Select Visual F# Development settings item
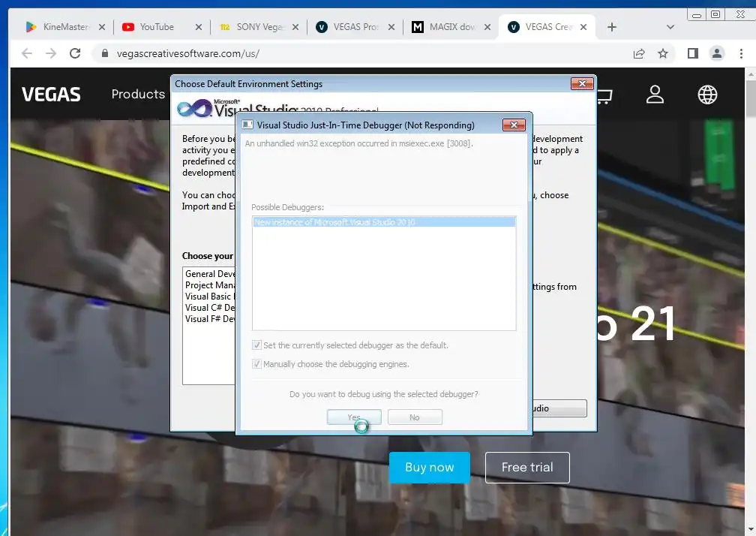The width and height of the screenshot is (756, 536). click(210, 319)
